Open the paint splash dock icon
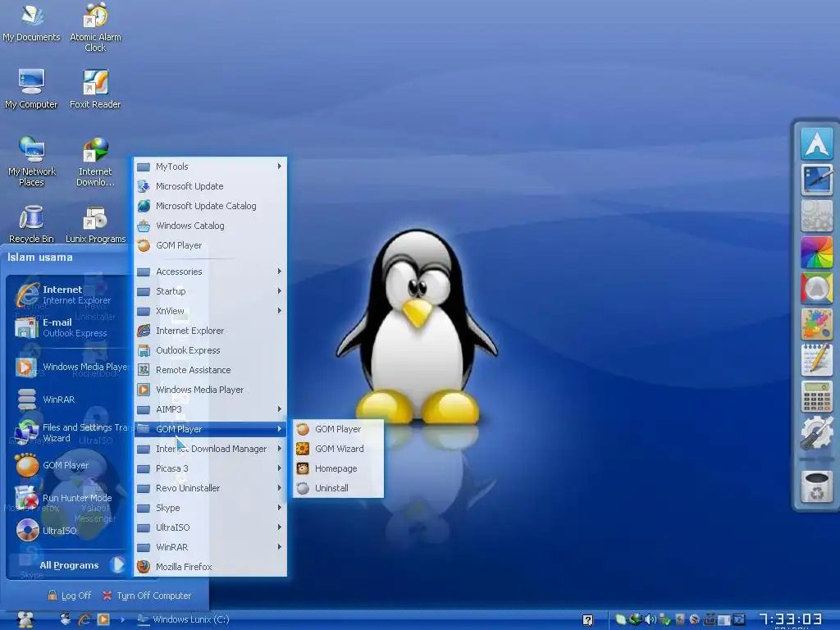The height and width of the screenshot is (630, 840). click(x=816, y=324)
